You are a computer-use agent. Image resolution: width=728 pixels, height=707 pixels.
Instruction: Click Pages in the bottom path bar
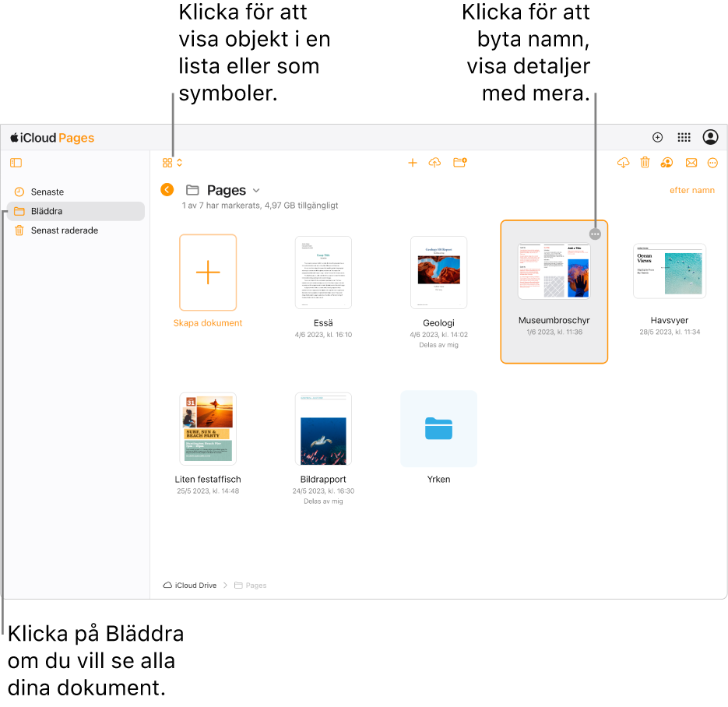[x=250, y=586]
